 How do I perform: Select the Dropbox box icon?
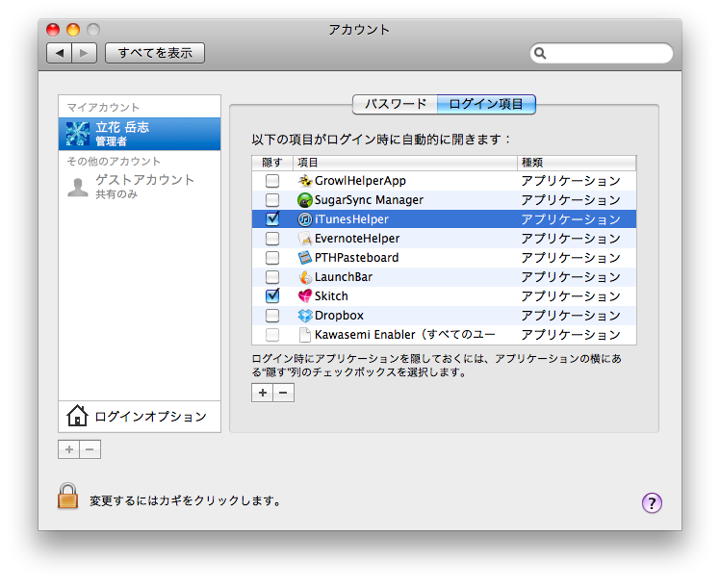[x=306, y=316]
